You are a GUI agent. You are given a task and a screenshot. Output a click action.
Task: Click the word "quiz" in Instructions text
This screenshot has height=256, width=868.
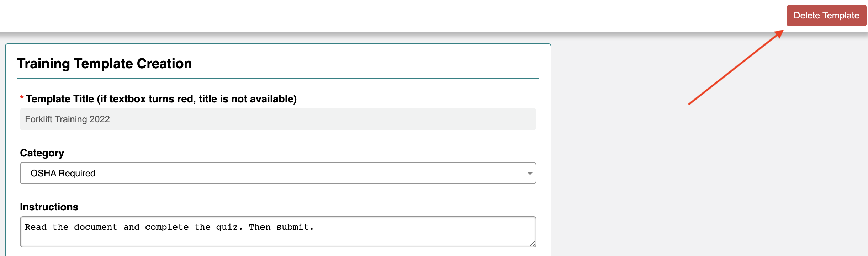pos(227,227)
